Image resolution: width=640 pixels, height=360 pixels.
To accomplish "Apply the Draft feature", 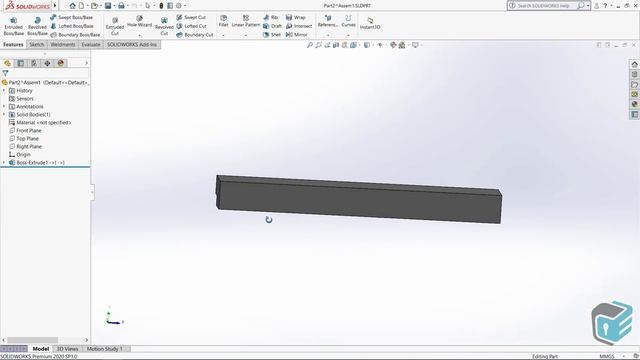I will 272,26.
